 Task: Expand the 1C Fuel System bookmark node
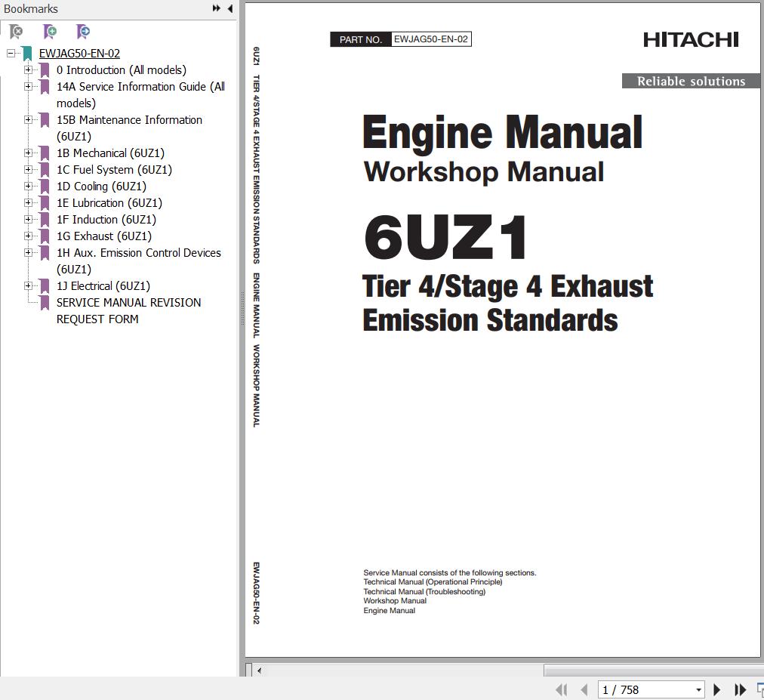pyautogui.click(x=28, y=169)
